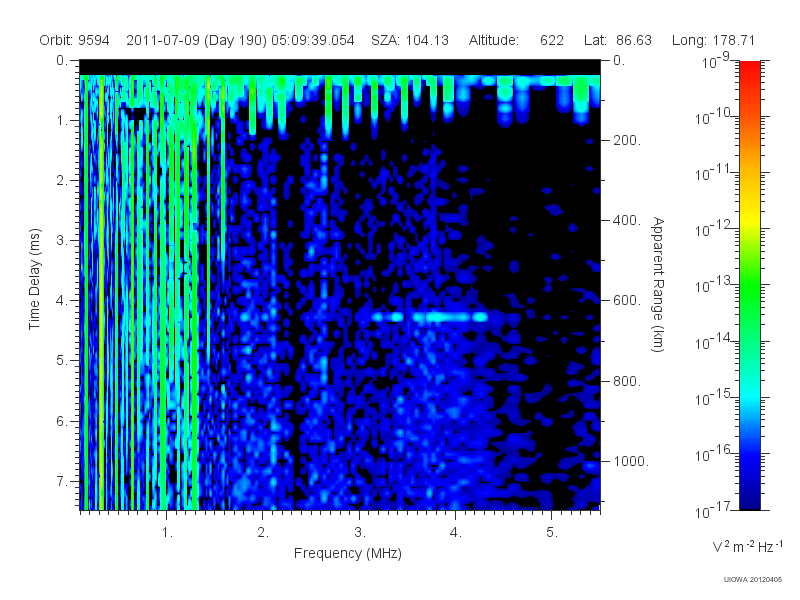
Task: Click time delay tick label 0.
Action: click(62, 60)
